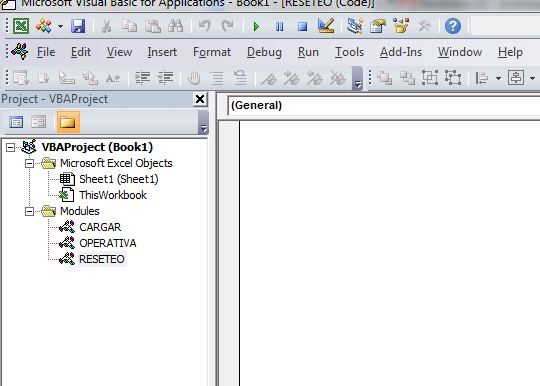The image size is (540, 386).
Task: Click the Indent icon in Edit toolbar
Action: [x=142, y=78]
